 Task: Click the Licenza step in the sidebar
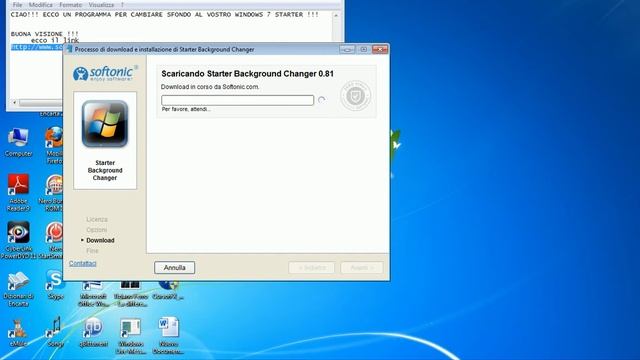[x=97, y=220]
